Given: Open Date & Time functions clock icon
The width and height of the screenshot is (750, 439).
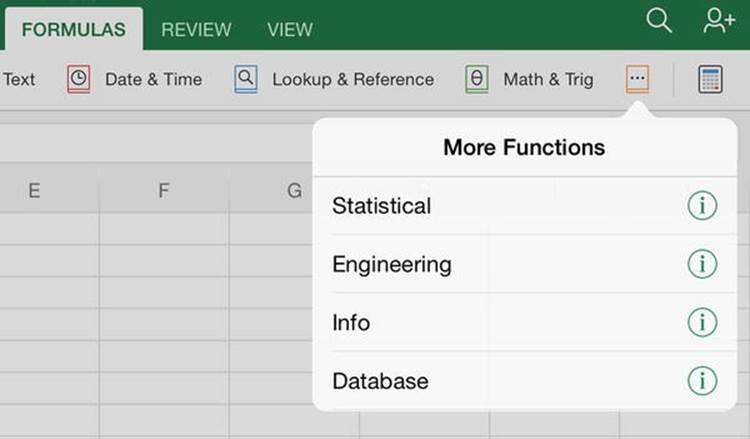Looking at the screenshot, I should (x=78, y=79).
